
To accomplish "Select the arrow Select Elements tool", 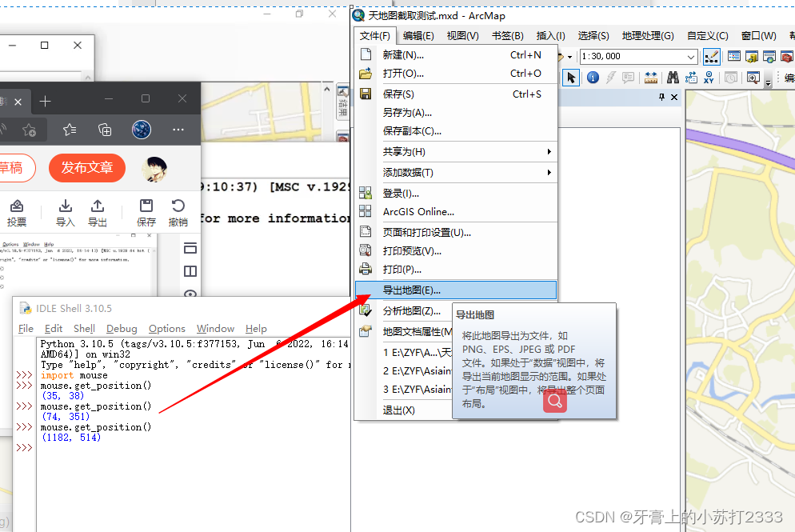I will 571,78.
